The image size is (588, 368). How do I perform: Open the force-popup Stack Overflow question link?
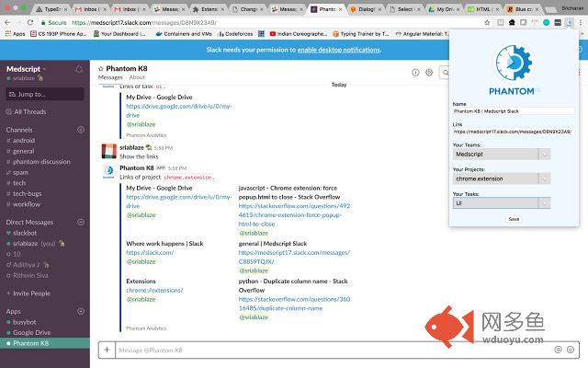click(x=294, y=214)
